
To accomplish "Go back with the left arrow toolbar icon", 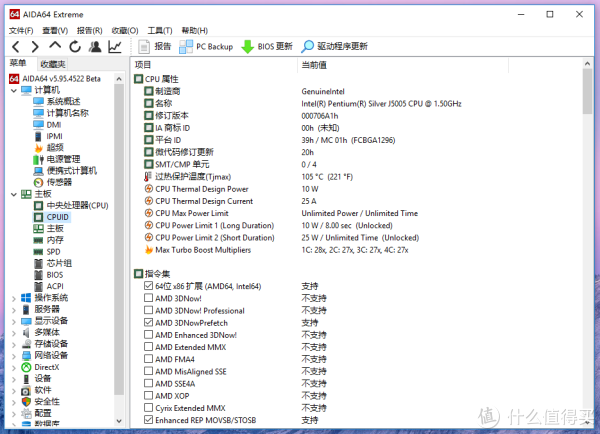I will click(x=16, y=47).
